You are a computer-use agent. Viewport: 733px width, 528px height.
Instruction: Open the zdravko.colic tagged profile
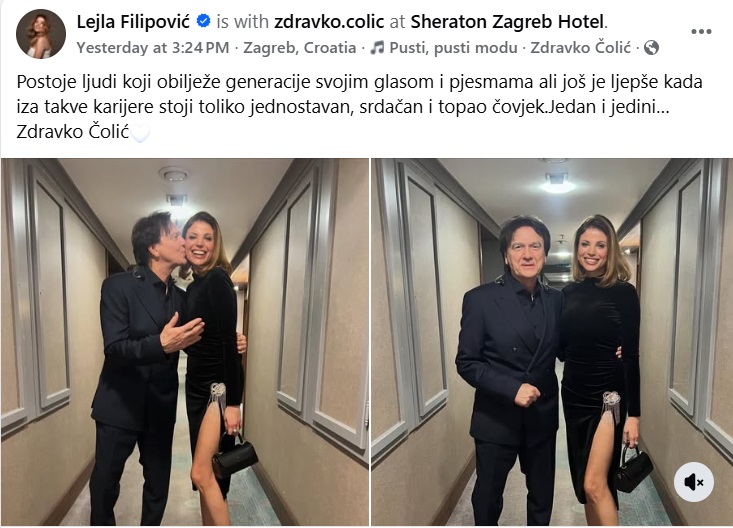[329, 22]
